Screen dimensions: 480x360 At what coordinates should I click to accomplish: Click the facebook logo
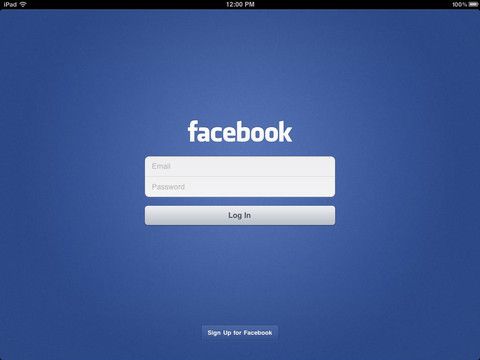[x=240, y=131]
